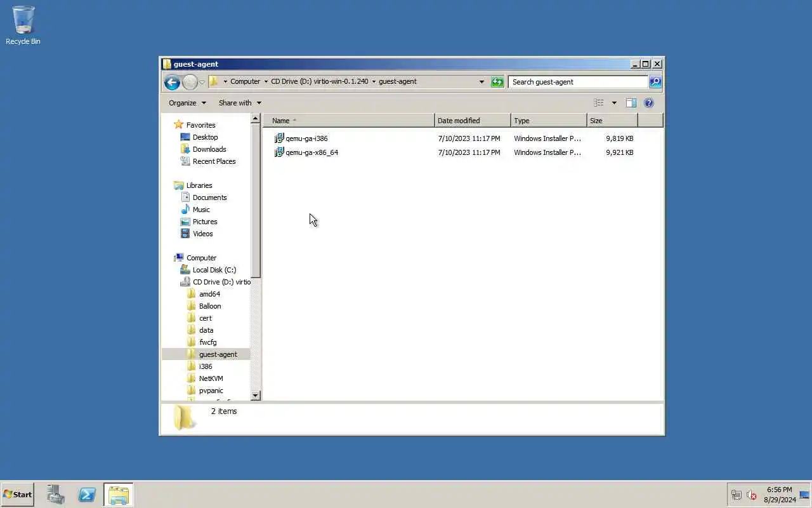Click Date modified of qemu-ga-i386
Image resolution: width=812 pixels, height=508 pixels.
click(469, 138)
